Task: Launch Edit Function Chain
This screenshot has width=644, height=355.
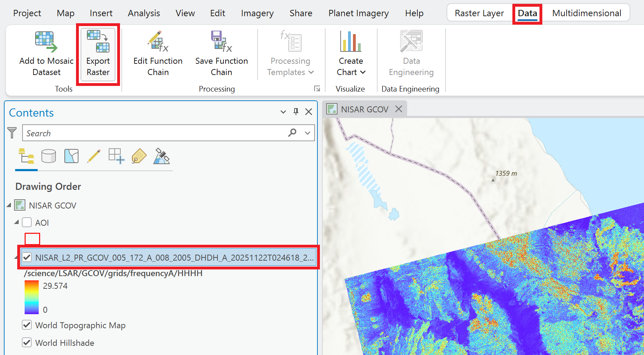Action: coord(157,53)
